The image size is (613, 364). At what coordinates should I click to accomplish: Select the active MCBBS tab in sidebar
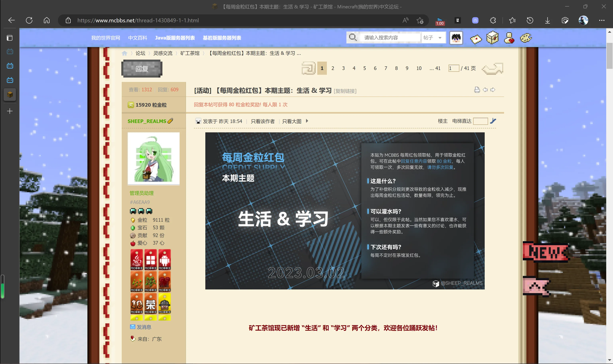10,94
